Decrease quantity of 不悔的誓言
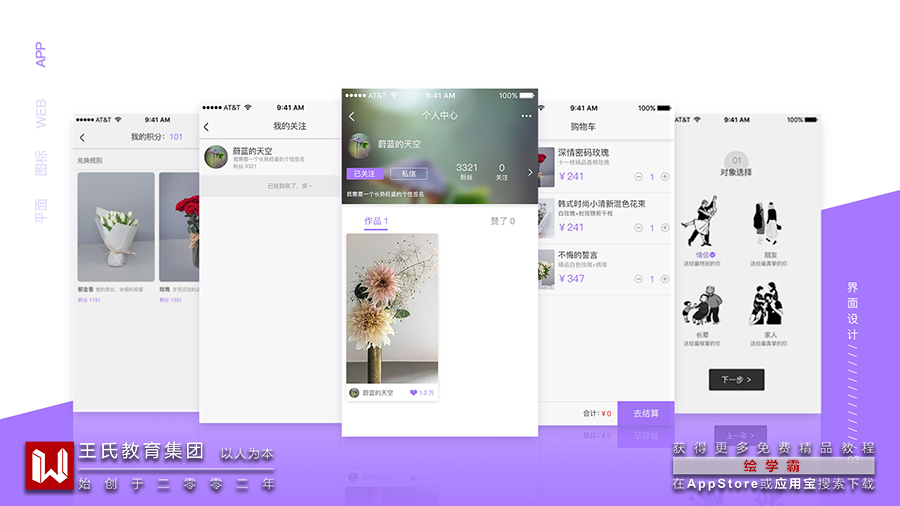The width and height of the screenshot is (900, 506). pos(638,279)
